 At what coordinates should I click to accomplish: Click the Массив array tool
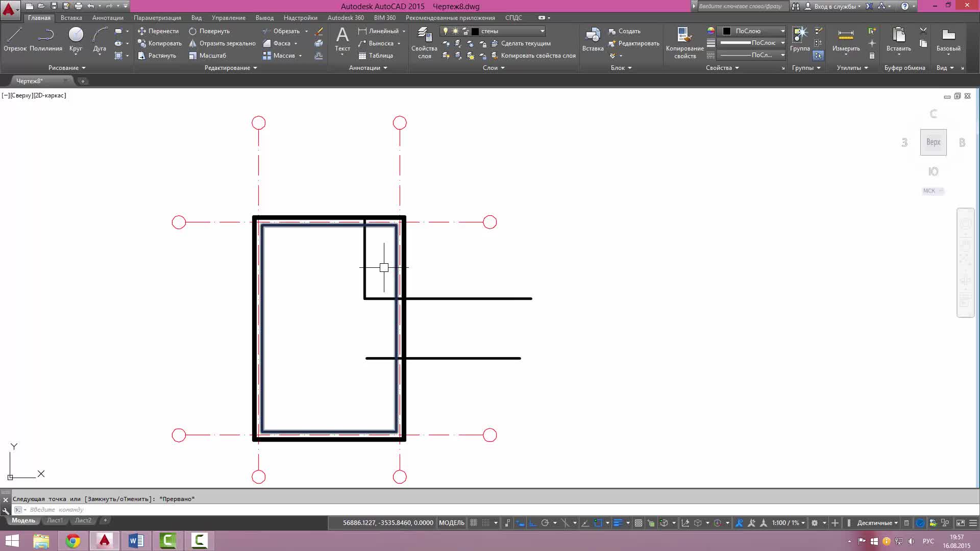point(279,56)
